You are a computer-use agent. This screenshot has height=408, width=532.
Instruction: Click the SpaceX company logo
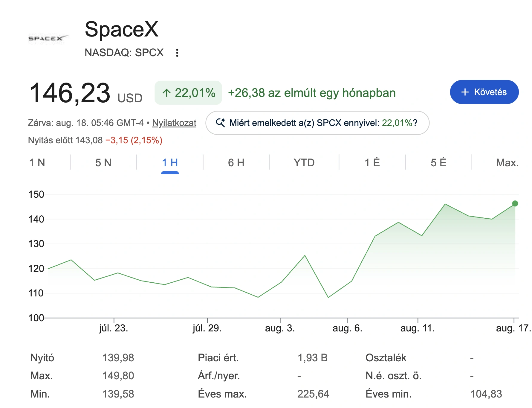click(48, 39)
